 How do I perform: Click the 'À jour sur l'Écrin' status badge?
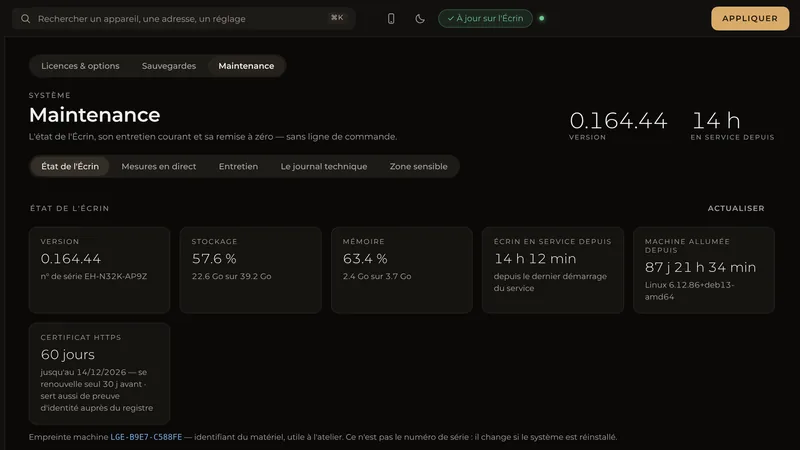485,18
